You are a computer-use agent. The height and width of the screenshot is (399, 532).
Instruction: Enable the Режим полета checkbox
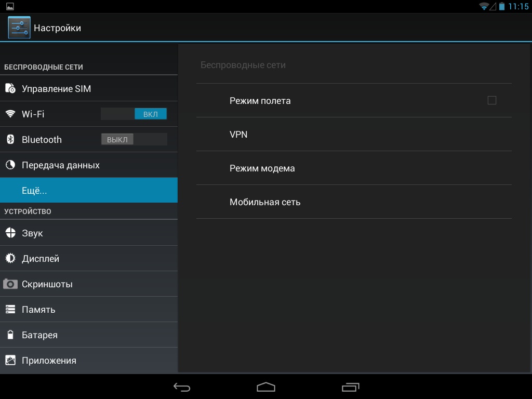tap(491, 100)
